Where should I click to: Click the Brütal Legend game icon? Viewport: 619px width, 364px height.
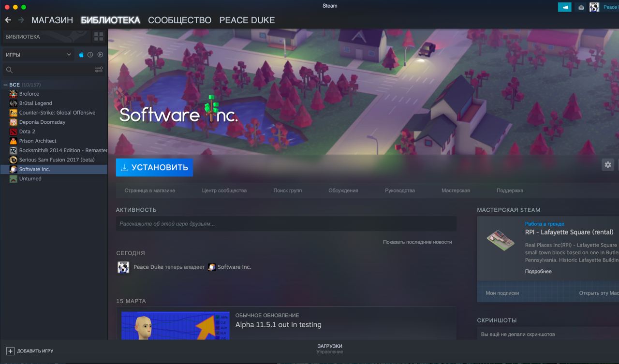pyautogui.click(x=14, y=103)
